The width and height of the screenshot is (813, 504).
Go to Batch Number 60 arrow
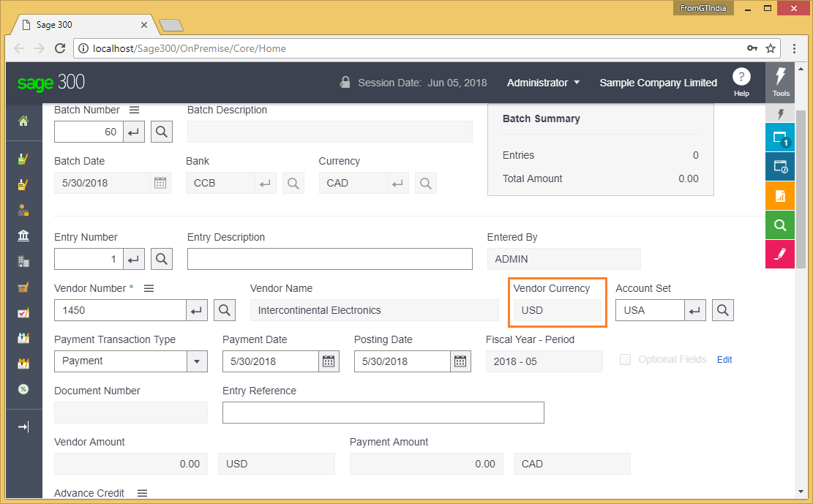134,132
